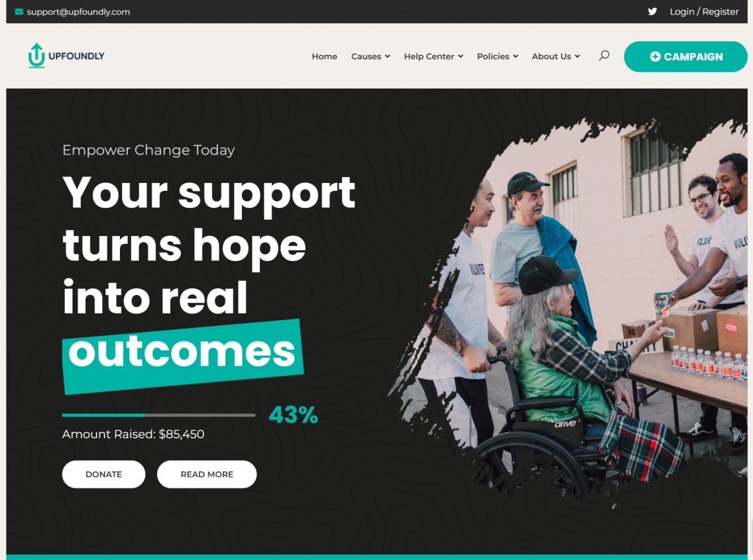Click the Upfoundly arrow logo
The image size is (753, 560).
coord(36,56)
